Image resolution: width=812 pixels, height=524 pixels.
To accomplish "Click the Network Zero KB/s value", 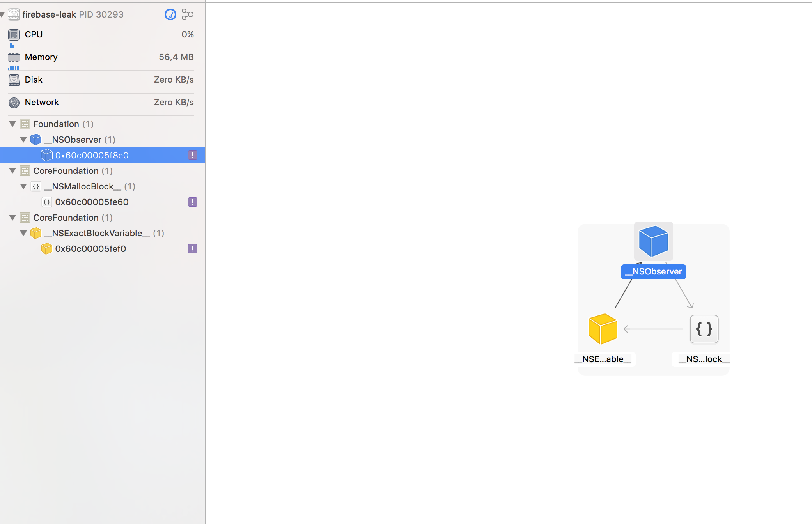I will tap(174, 102).
